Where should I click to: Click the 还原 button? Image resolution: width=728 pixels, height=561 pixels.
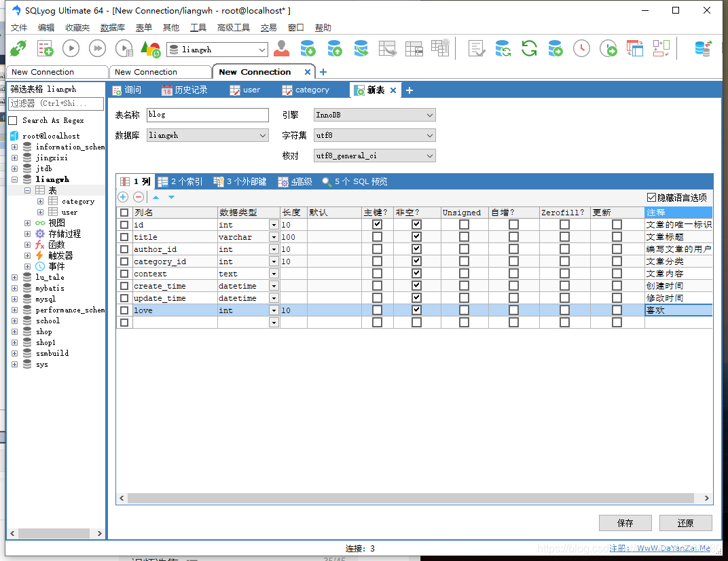(685, 523)
